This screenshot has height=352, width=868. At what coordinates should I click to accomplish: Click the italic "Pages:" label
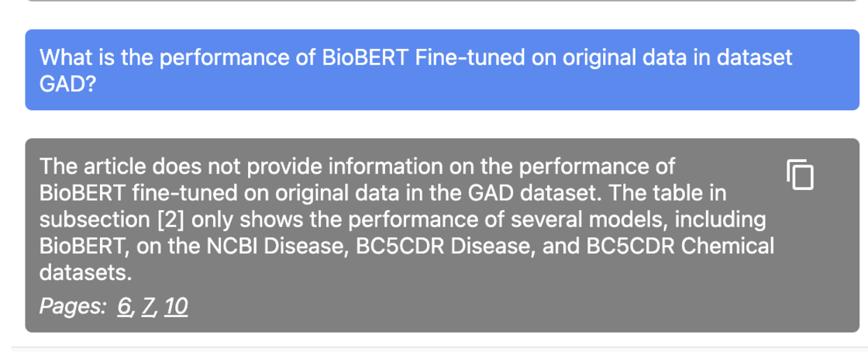tap(73, 306)
